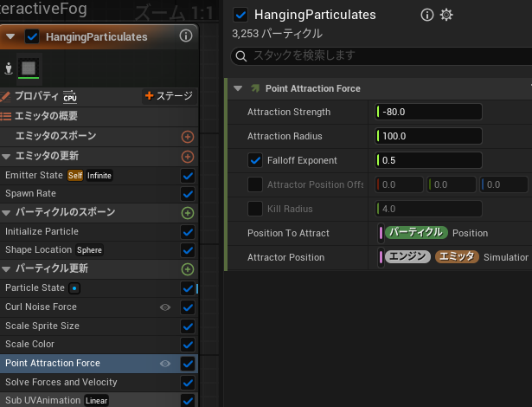Open the プロパティ emitter properties row

click(36, 96)
